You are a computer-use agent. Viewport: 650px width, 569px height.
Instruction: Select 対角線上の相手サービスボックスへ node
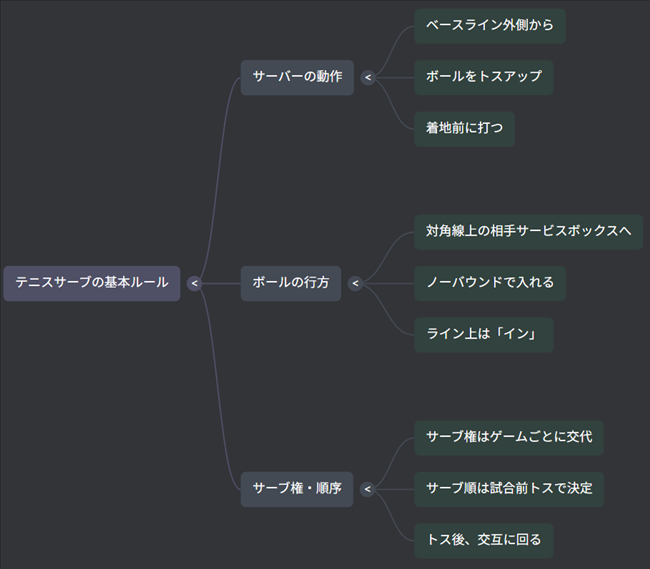click(x=528, y=232)
